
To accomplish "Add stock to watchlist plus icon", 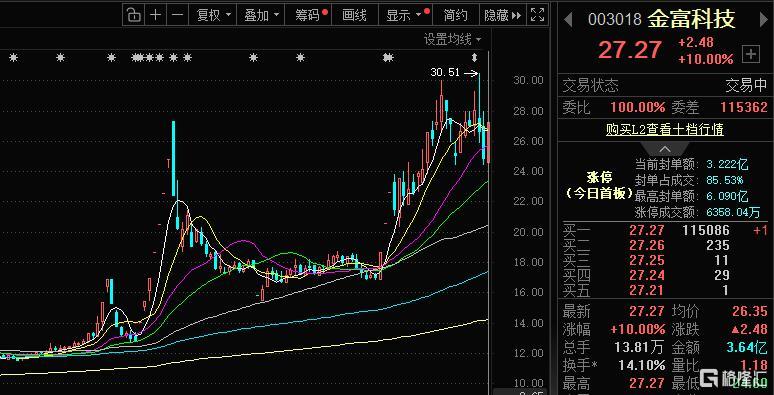I will click(751, 53).
